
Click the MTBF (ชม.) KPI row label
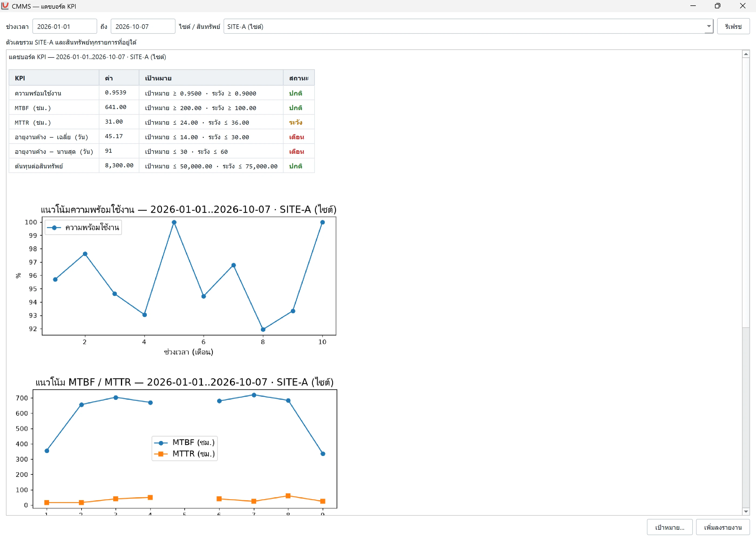(33, 108)
